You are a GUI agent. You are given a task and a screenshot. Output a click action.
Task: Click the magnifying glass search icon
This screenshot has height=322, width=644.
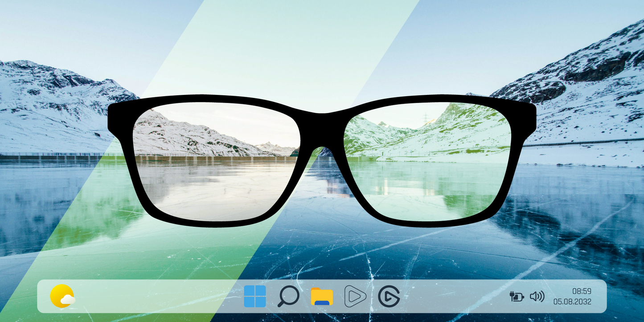[x=288, y=296]
